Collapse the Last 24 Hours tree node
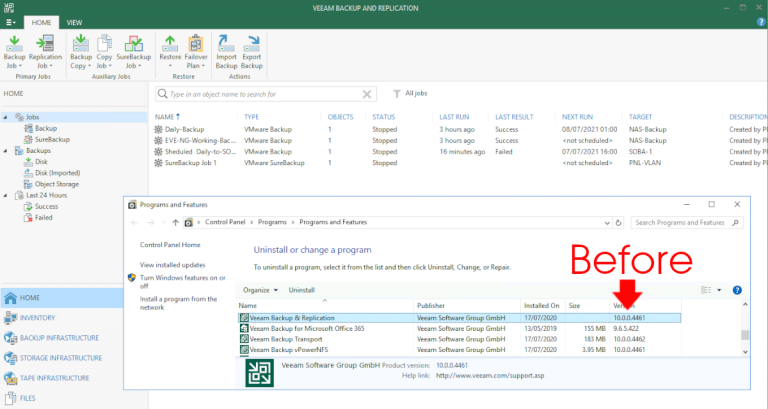 click(x=5, y=195)
